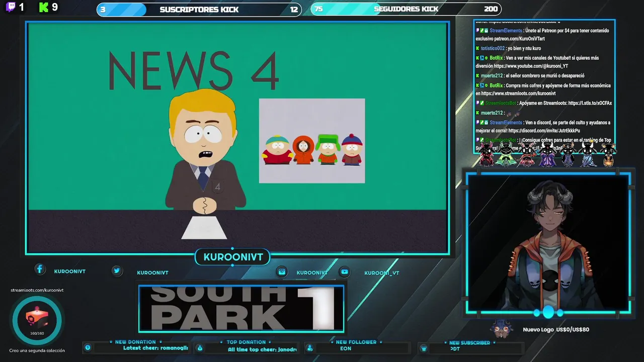The image size is (644, 362).
Task: Click the four-kids picture in the news video
Action: pyautogui.click(x=312, y=141)
